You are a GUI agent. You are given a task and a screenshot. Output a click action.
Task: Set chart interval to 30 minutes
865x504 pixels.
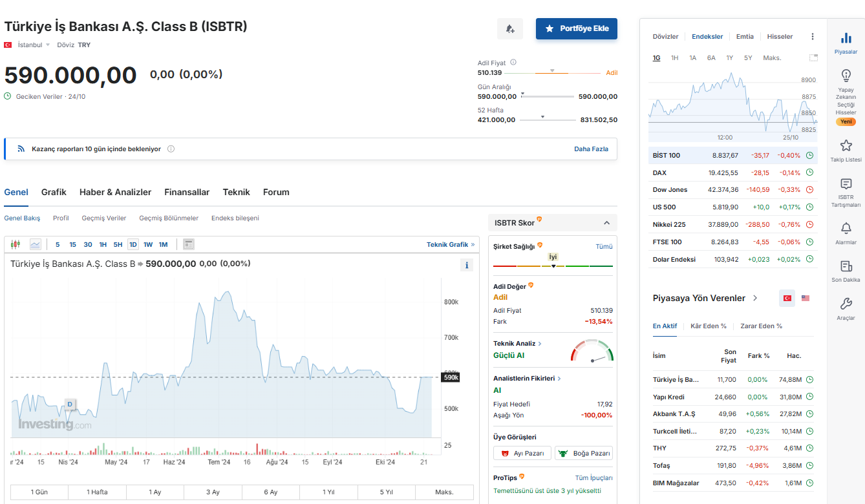(x=88, y=244)
